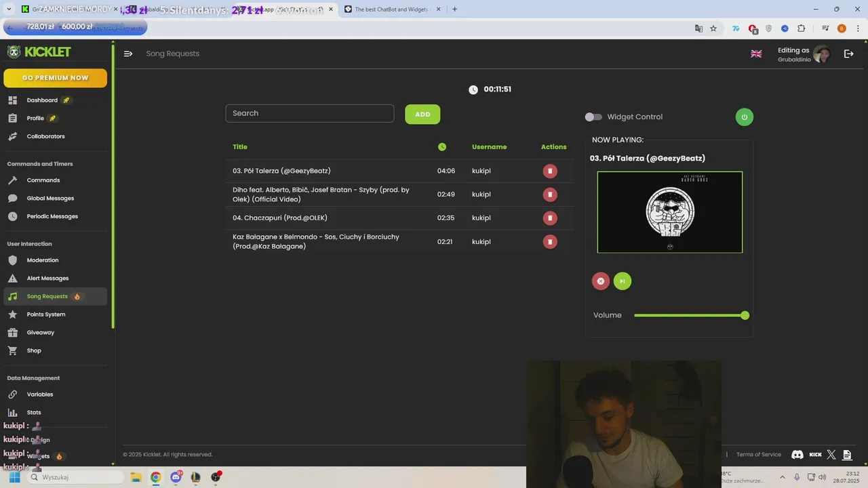This screenshot has height=488, width=868.
Task: Open the document icon in footer
Action: pyautogui.click(x=847, y=455)
